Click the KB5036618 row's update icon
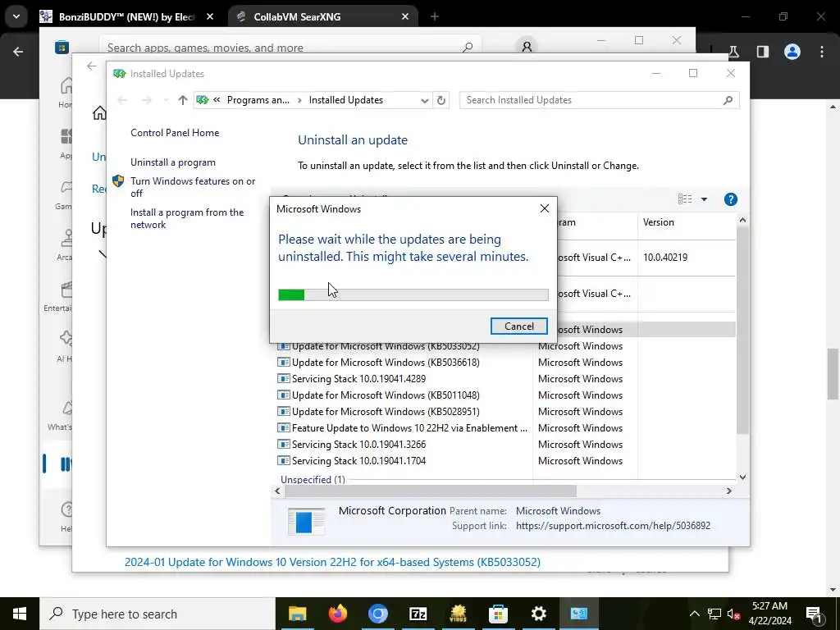The height and width of the screenshot is (630, 840). 283,363
